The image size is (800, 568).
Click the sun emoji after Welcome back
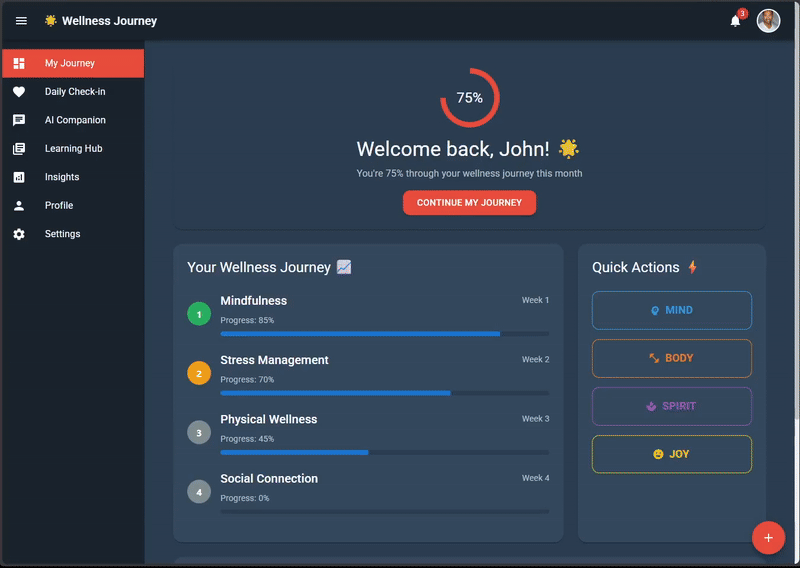point(568,149)
